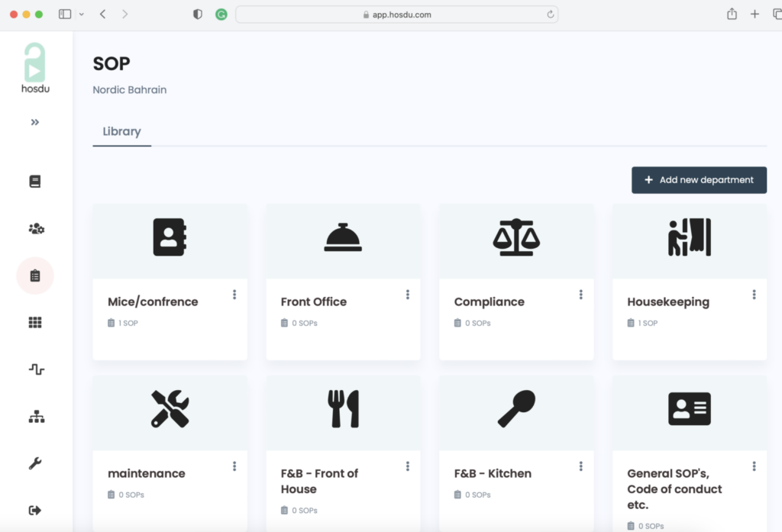Image resolution: width=782 pixels, height=532 pixels.
Task: Open the users settings sidebar icon
Action: click(36, 228)
